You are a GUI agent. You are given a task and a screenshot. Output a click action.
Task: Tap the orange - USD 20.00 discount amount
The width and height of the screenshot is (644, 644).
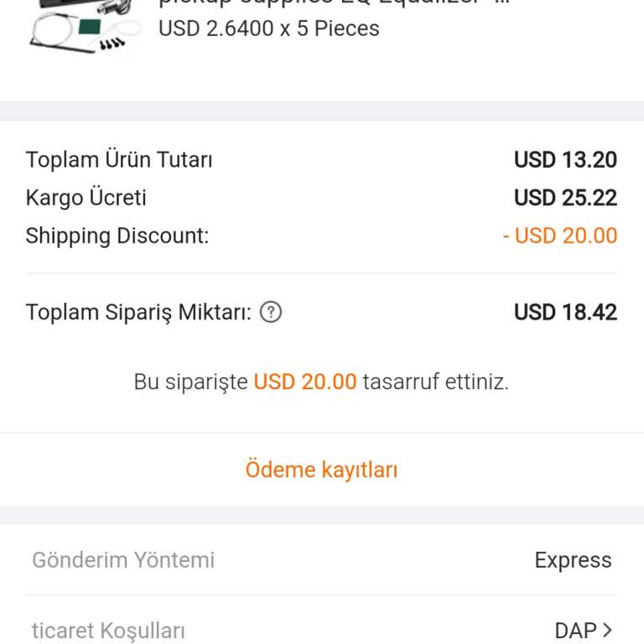click(559, 236)
